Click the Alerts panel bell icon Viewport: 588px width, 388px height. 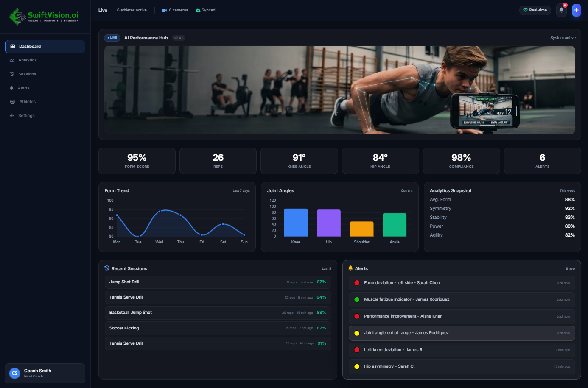point(350,268)
